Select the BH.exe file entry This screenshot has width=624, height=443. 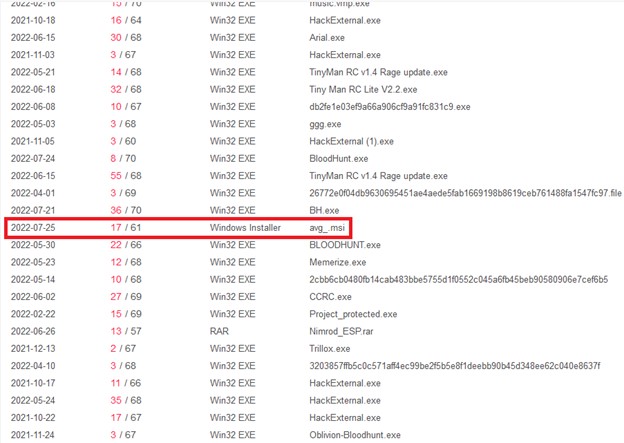point(324,211)
